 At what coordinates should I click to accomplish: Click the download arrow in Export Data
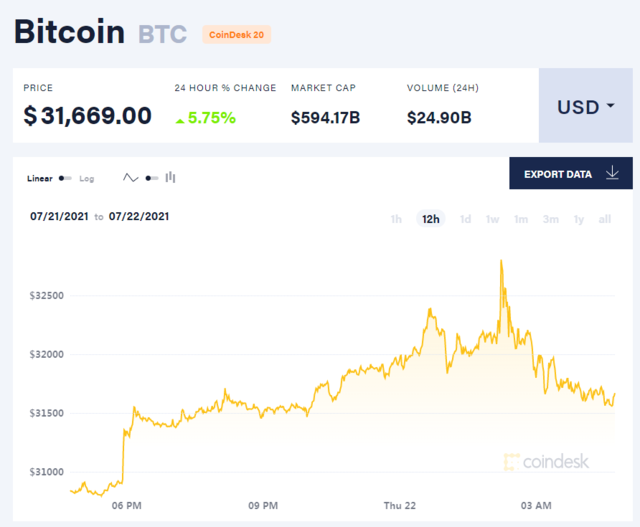612,173
